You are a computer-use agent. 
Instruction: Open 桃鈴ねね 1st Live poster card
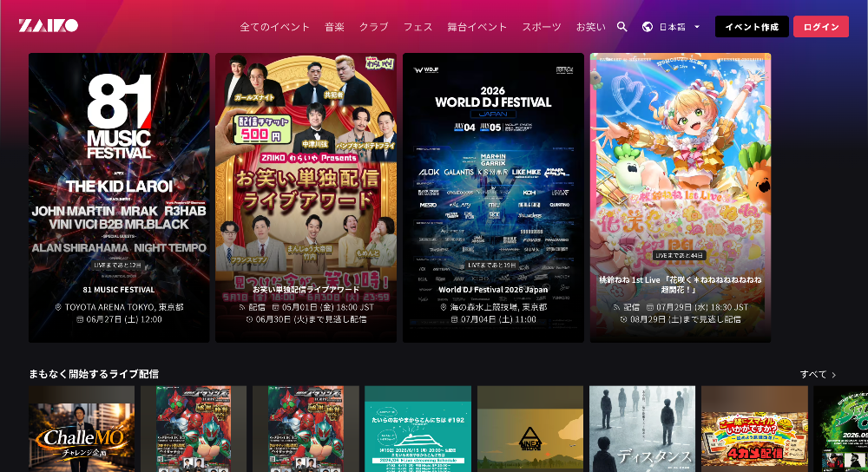click(x=681, y=198)
